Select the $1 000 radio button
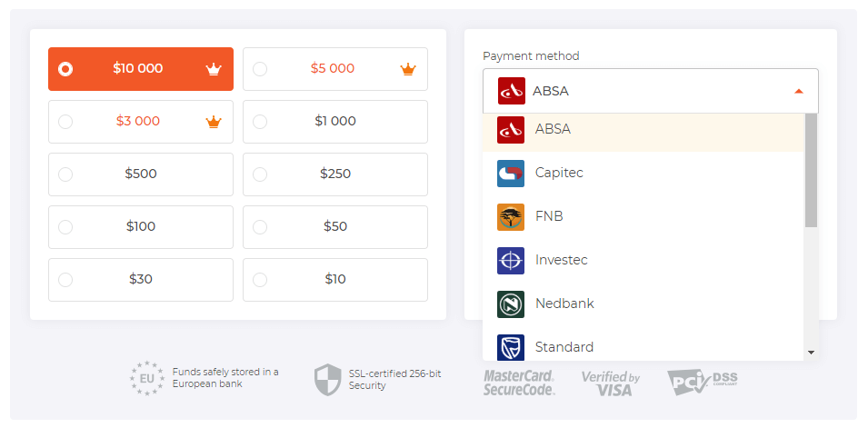Screen dimensions: 868x428 [x=260, y=122]
